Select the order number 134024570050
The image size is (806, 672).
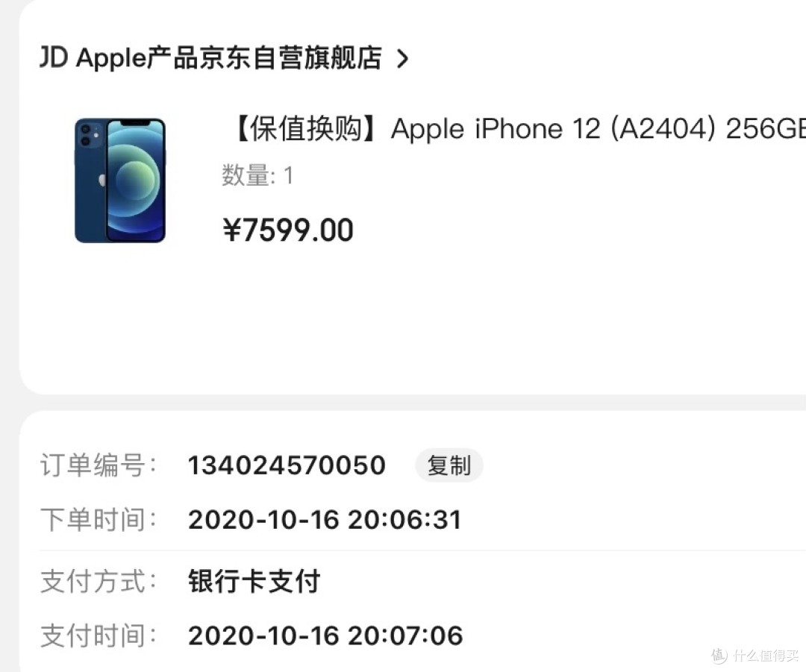pos(287,465)
